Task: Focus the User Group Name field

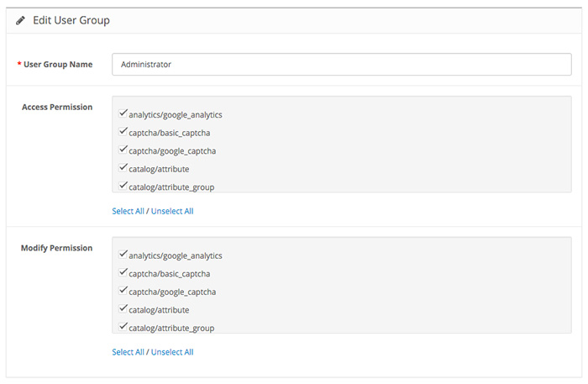Action: click(x=342, y=65)
